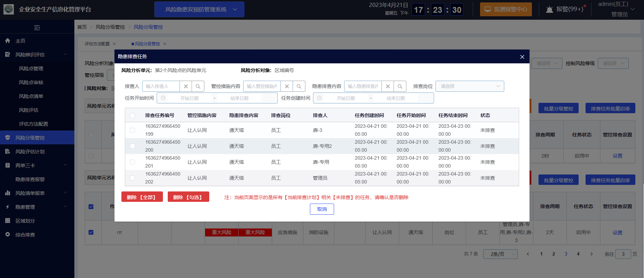Viewport: 644px width, 278px height.
Task: Click the 风险清单报表 chart icon
Action: point(8,193)
